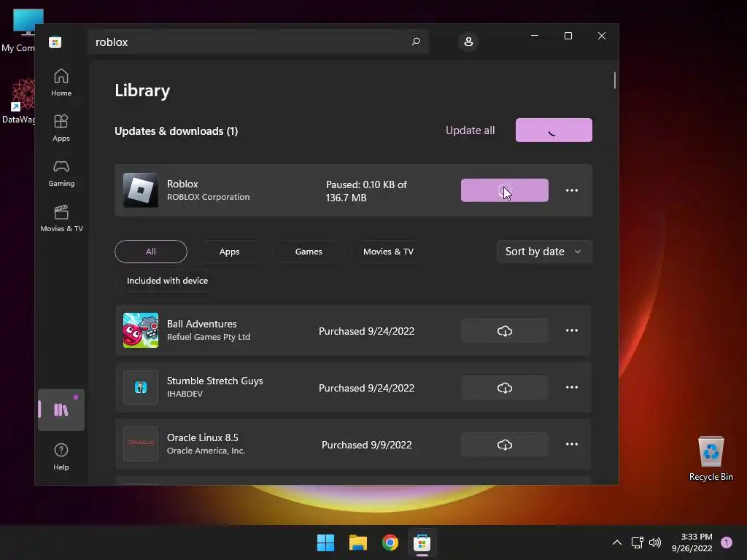Screen dimensions: 747x560
Task: Click the search magnifier icon
Action: (415, 42)
